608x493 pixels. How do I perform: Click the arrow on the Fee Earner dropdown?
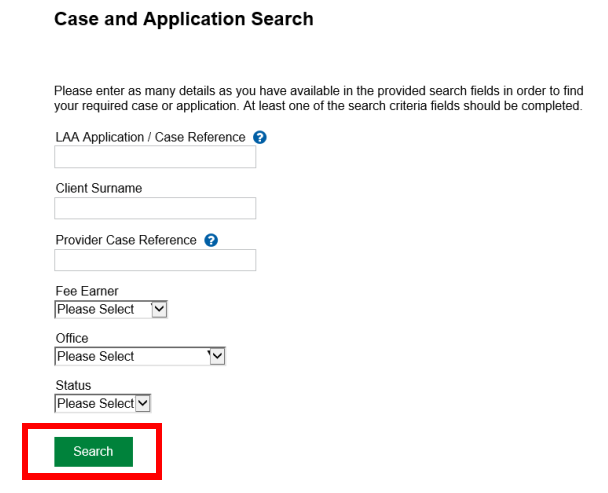tap(159, 310)
